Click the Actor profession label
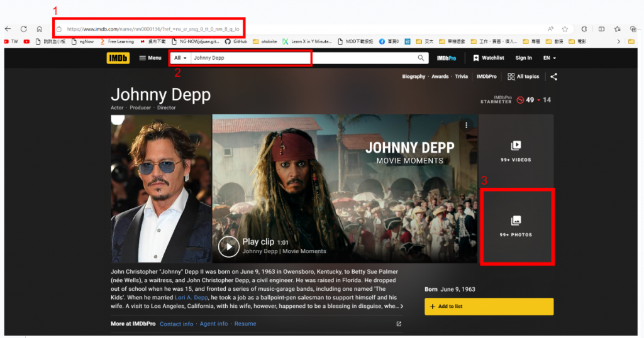Image resolution: width=644 pixels, height=338 pixels. tap(117, 108)
